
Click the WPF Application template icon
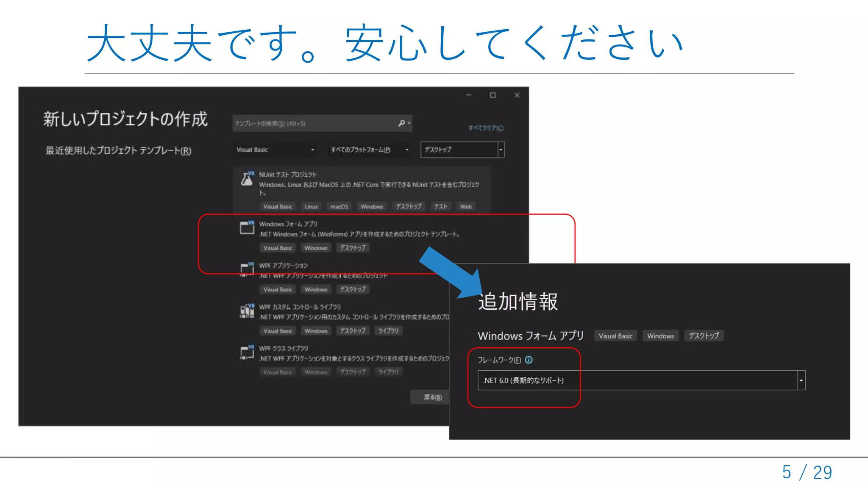247,269
